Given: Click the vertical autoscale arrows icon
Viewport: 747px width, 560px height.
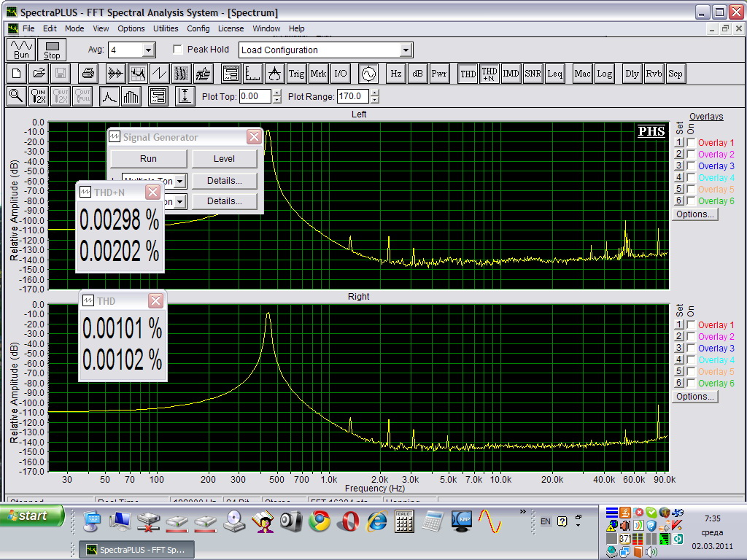Looking at the screenshot, I should coord(185,96).
